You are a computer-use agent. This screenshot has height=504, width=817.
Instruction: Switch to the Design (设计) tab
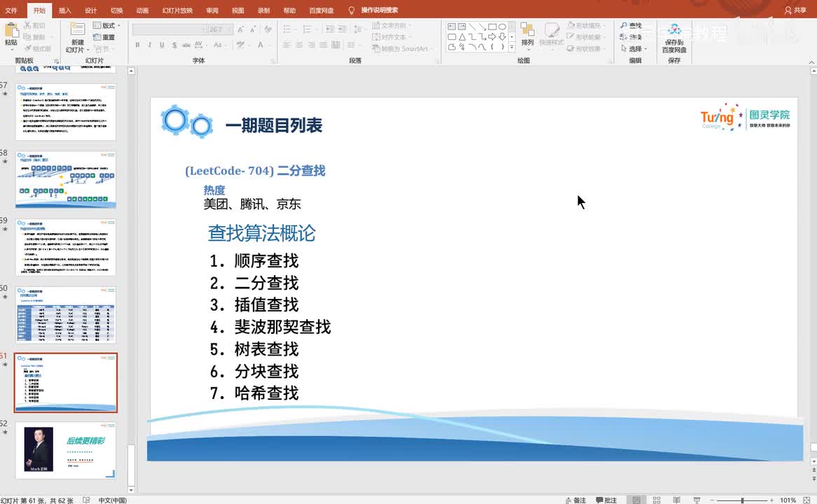tap(90, 10)
